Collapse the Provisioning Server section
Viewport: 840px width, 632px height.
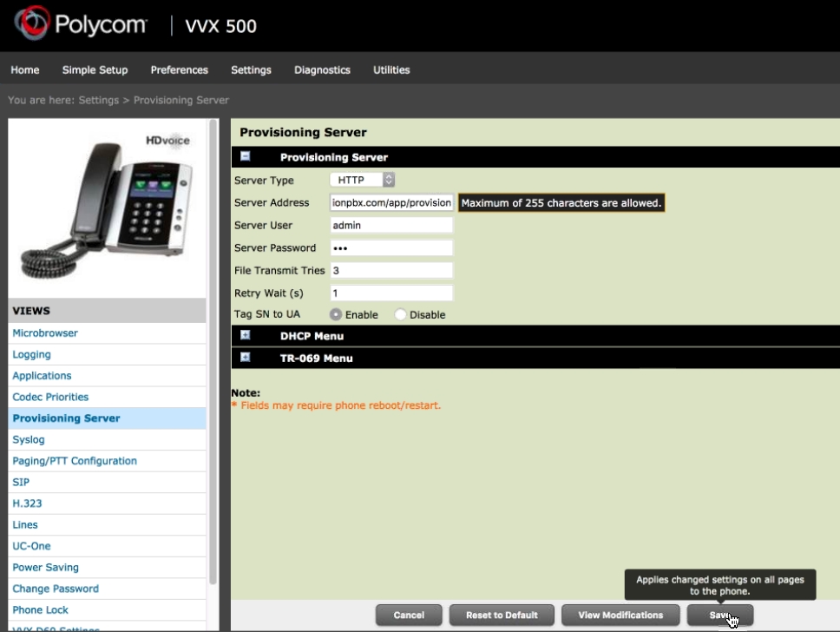pyautogui.click(x=246, y=157)
